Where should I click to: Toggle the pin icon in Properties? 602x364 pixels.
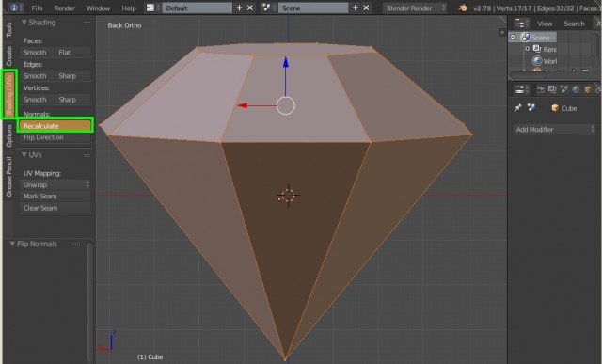[518, 108]
